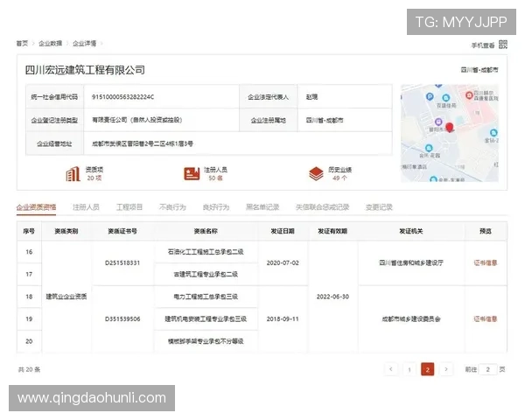Click 建筑业企业资质 category cell

pyautogui.click(x=66, y=297)
